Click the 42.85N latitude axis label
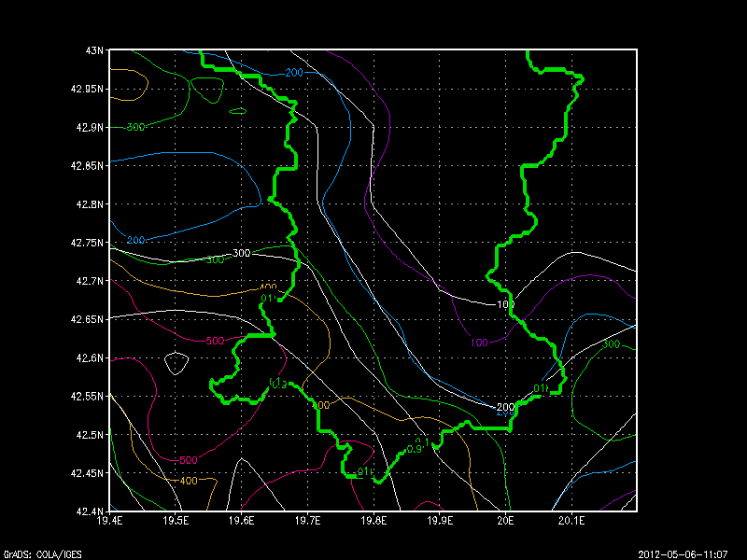 (x=87, y=166)
